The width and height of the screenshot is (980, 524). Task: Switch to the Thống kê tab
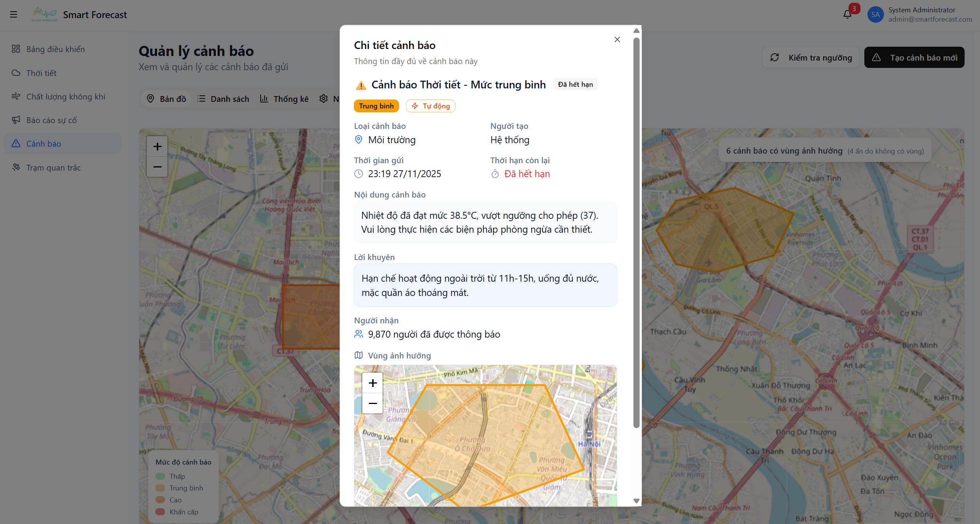click(285, 99)
